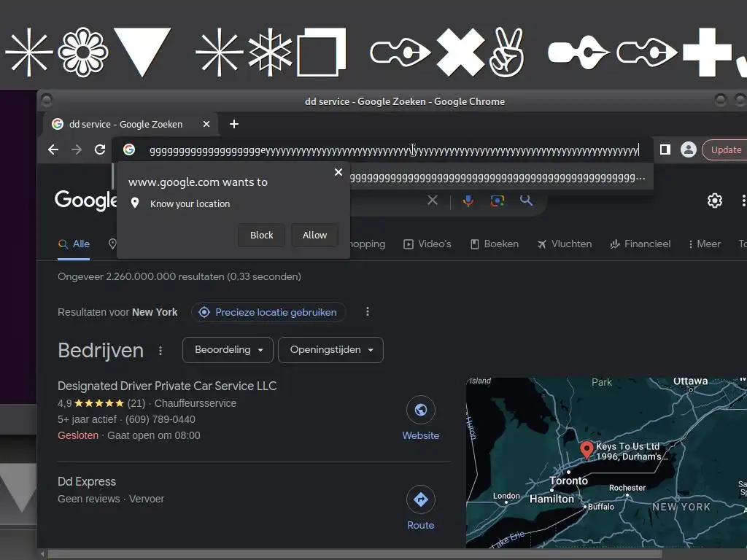Switch to the Boeken tab
The width and height of the screenshot is (747, 560).
495,244
